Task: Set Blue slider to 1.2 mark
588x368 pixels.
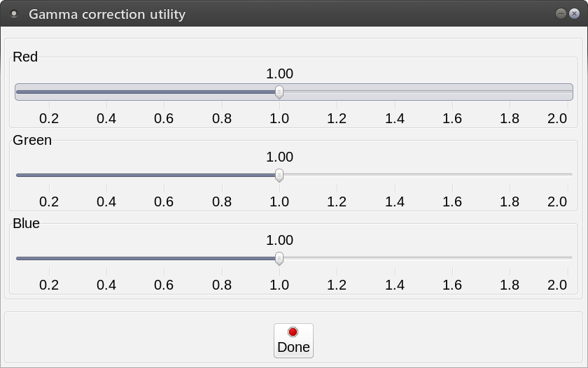Action: click(x=337, y=258)
